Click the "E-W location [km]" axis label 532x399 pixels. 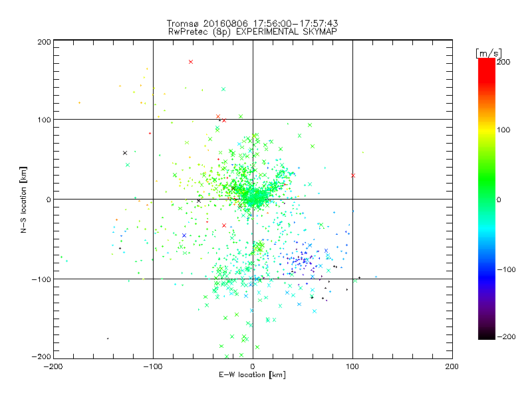click(252, 374)
